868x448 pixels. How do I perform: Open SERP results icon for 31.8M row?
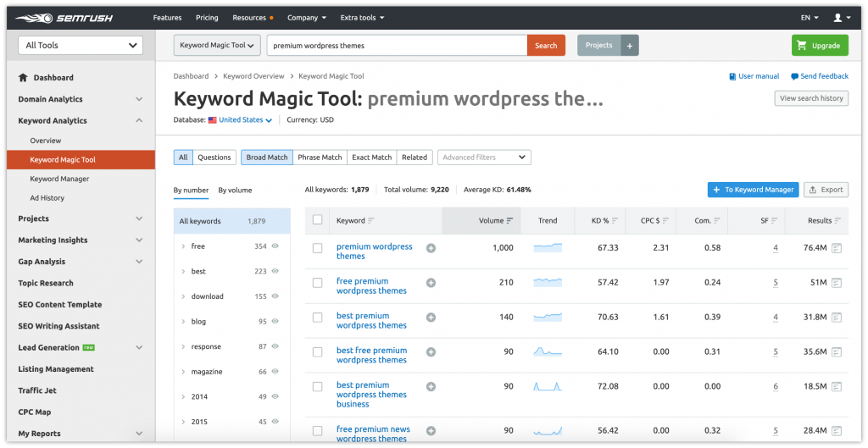pyautogui.click(x=837, y=318)
